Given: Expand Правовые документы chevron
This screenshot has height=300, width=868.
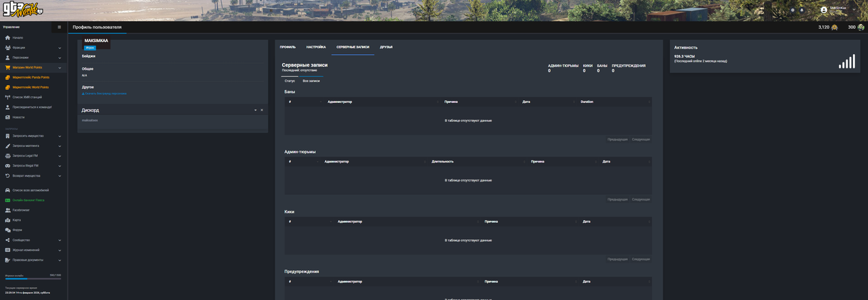Looking at the screenshot, I should tap(60, 260).
